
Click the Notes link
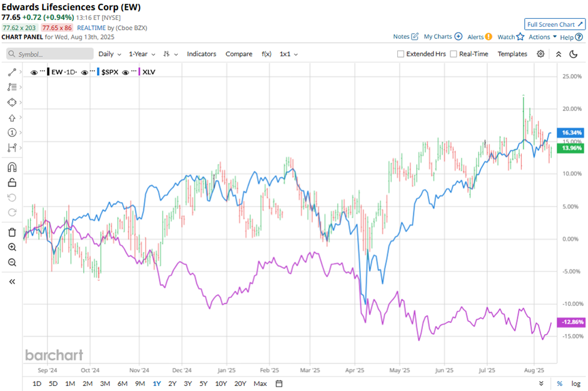click(x=401, y=36)
